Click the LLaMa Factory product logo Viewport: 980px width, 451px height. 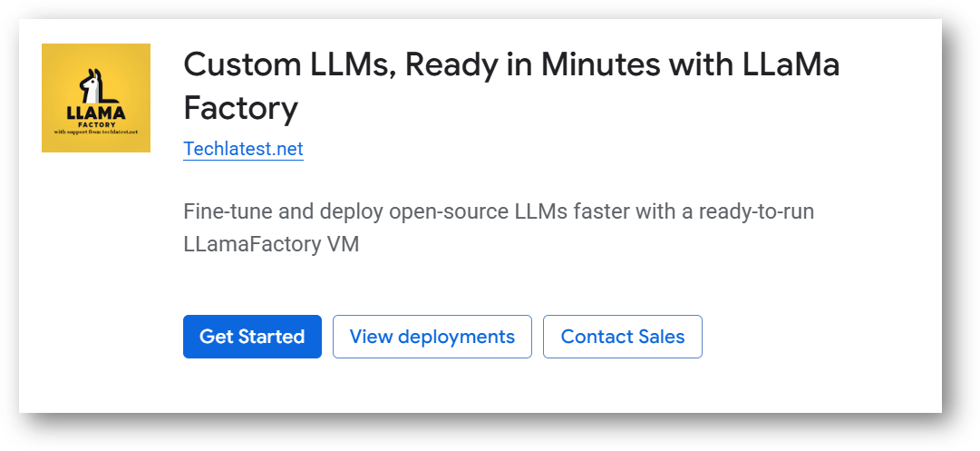96,97
